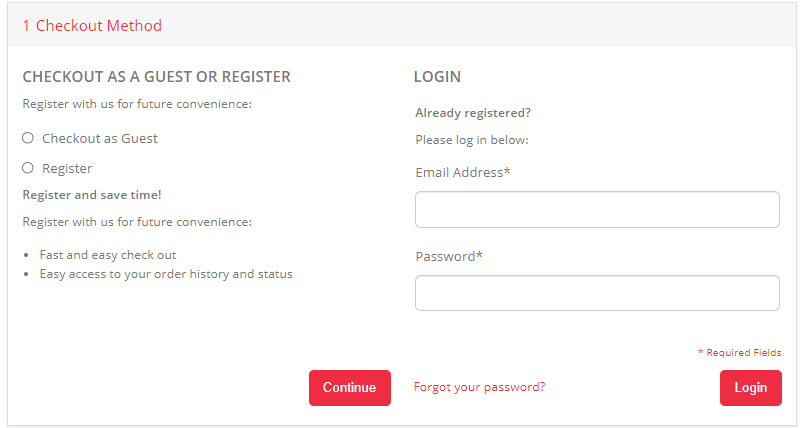The width and height of the screenshot is (804, 428).
Task: Click the 'Email Address*' field label
Action: click(462, 172)
